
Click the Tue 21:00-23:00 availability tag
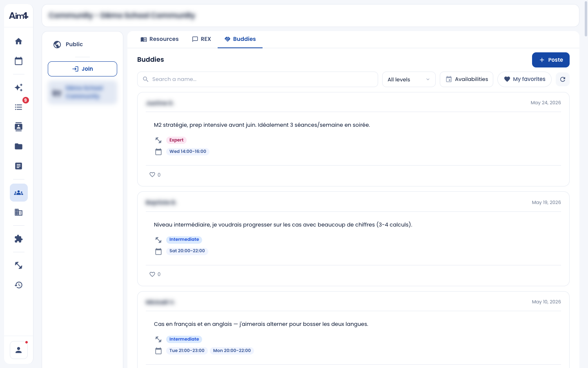point(187,350)
